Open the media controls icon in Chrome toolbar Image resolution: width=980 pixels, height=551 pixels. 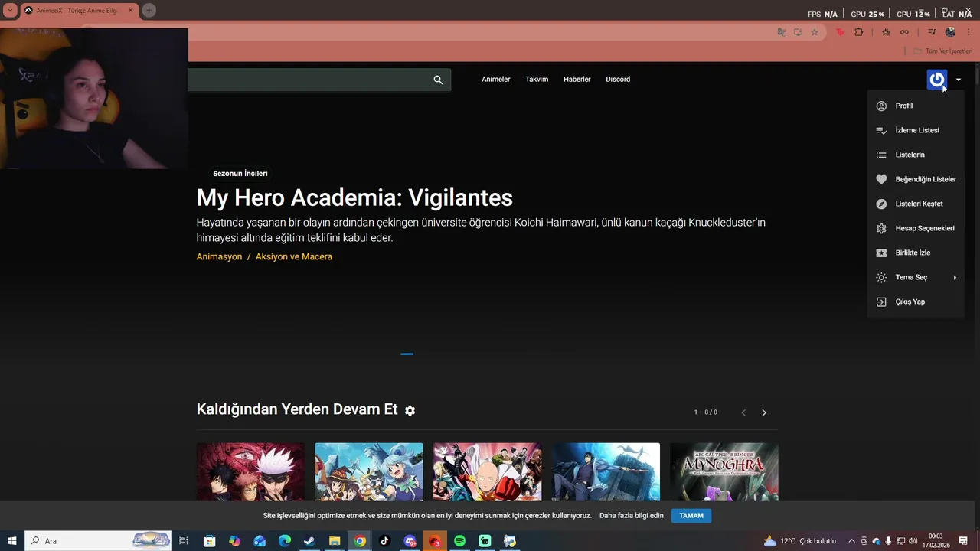[932, 32]
